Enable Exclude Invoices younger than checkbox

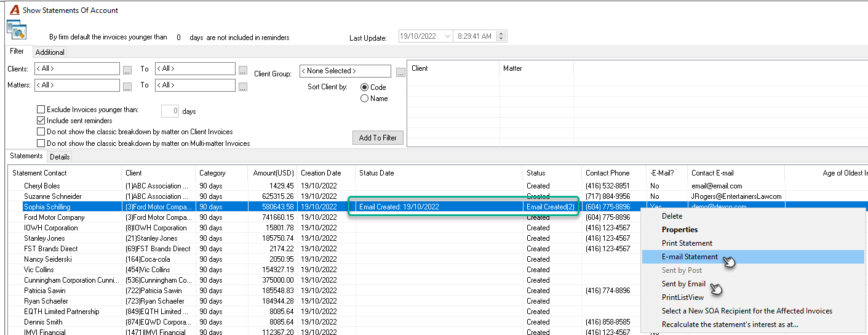point(41,110)
